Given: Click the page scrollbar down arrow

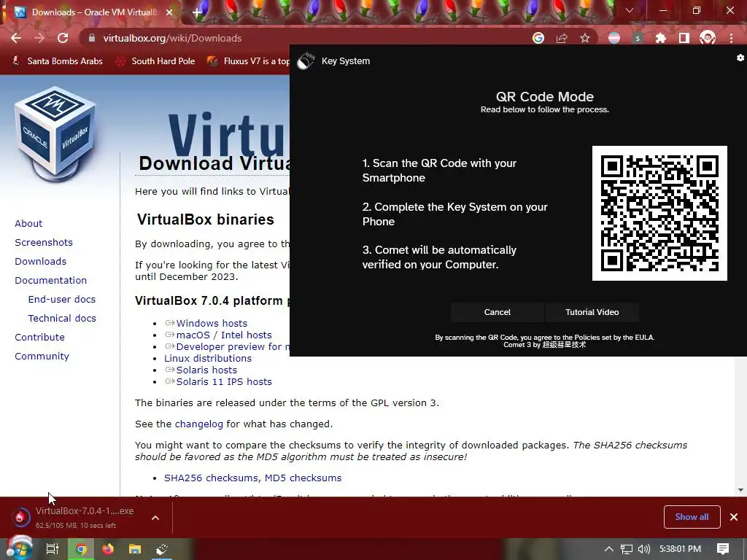Looking at the screenshot, I should [x=741, y=490].
